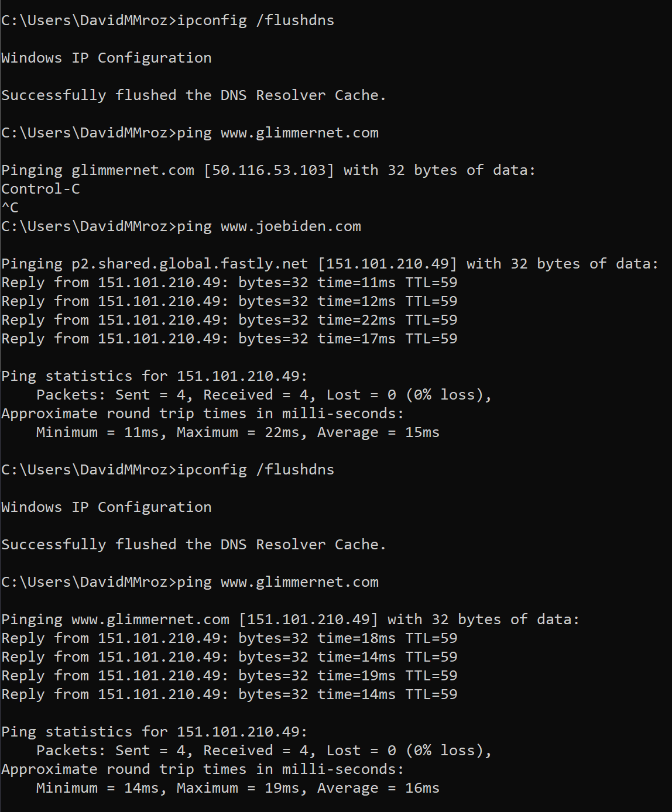Click the reply line showing time=19ms

pyautogui.click(x=229, y=676)
